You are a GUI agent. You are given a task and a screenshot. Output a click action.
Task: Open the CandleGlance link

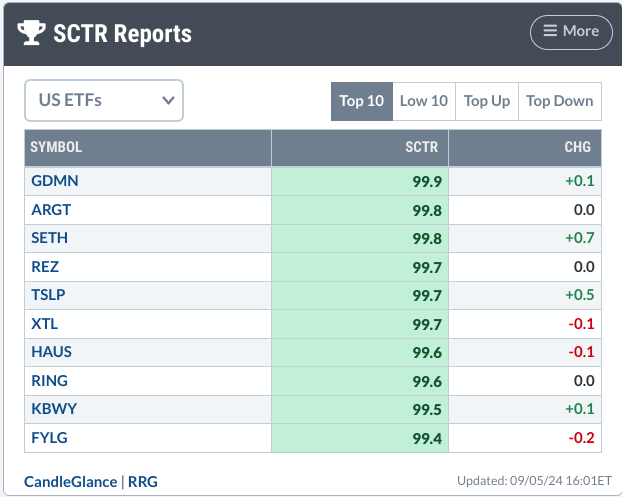pos(70,481)
